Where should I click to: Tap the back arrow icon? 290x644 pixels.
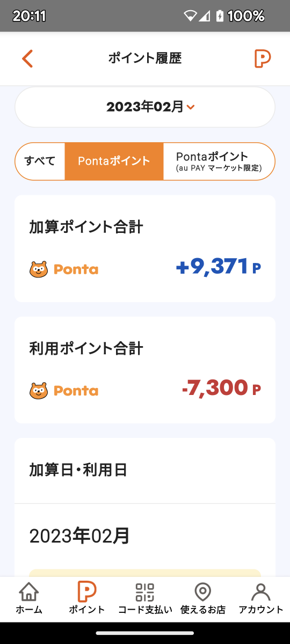point(27,58)
